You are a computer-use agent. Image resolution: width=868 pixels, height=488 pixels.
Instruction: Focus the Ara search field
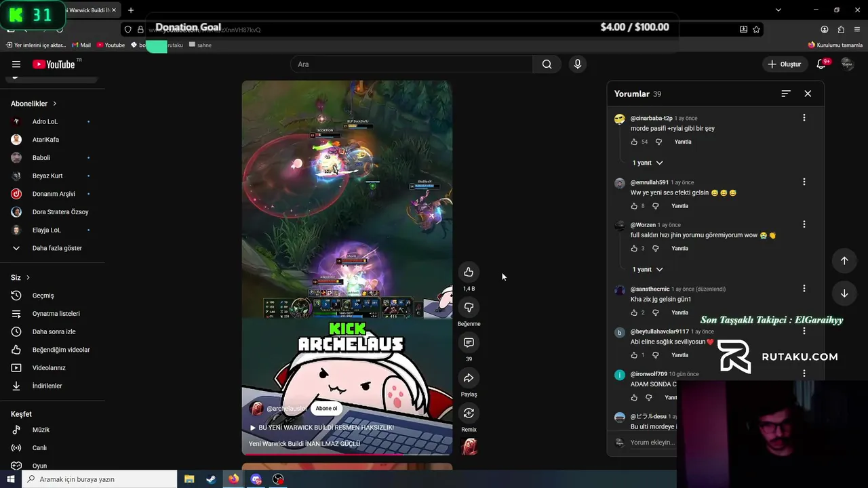coord(412,64)
